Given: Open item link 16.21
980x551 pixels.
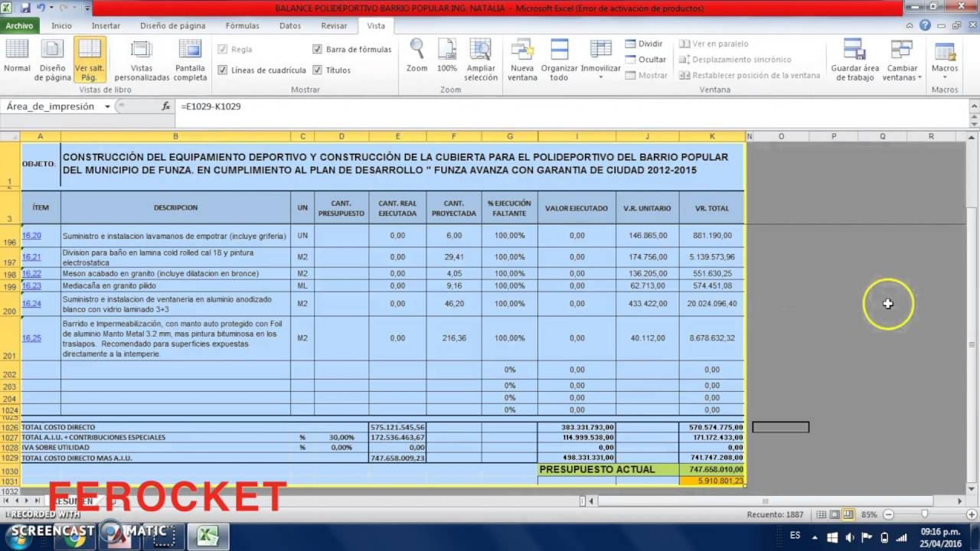Looking at the screenshot, I should 31,257.
